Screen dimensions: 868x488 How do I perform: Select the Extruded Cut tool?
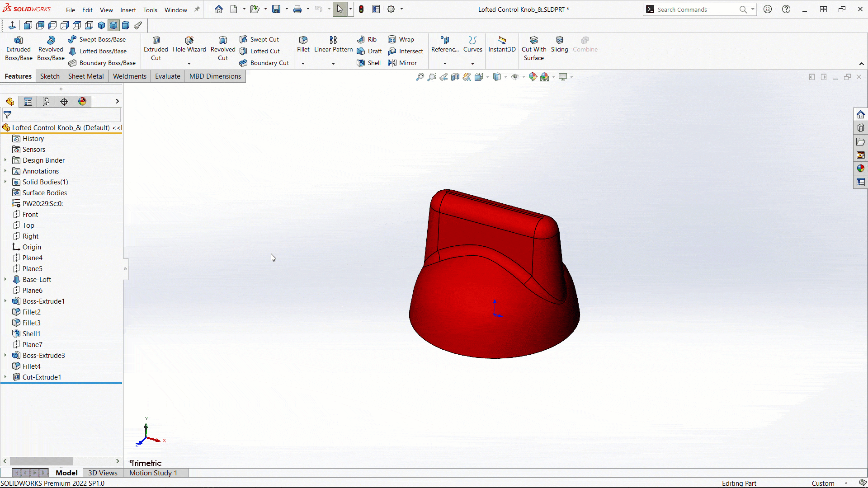point(156,48)
